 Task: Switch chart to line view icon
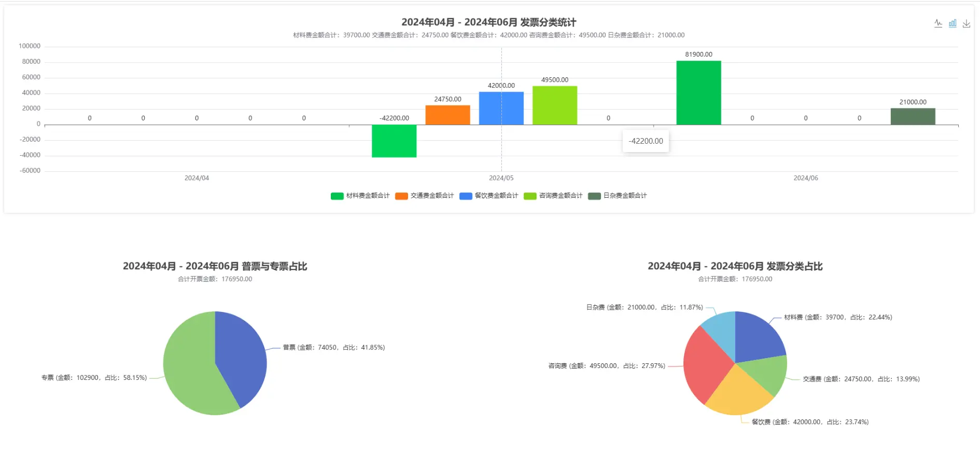click(x=938, y=23)
